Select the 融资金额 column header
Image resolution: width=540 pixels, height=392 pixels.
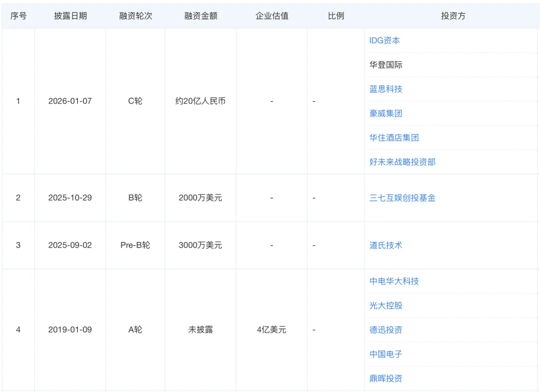(x=200, y=16)
